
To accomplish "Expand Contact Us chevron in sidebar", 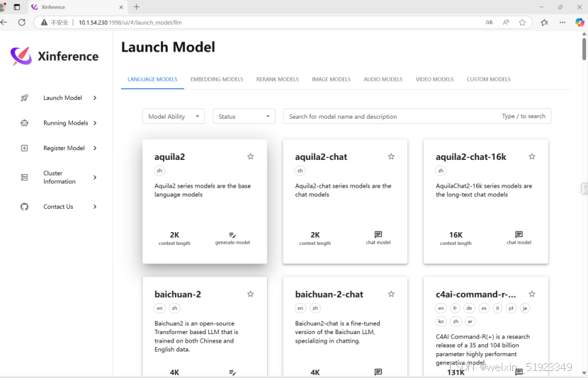I will (95, 207).
